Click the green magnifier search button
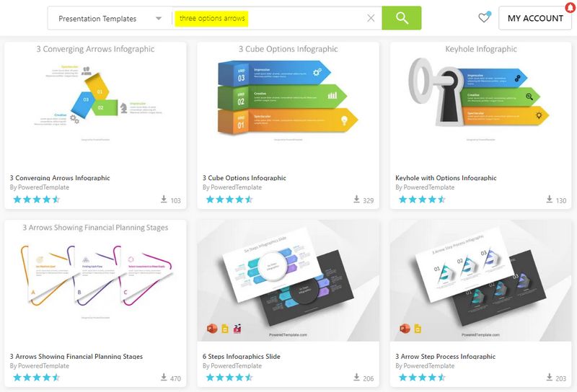Image resolution: width=577 pixels, height=392 pixels. [402, 18]
